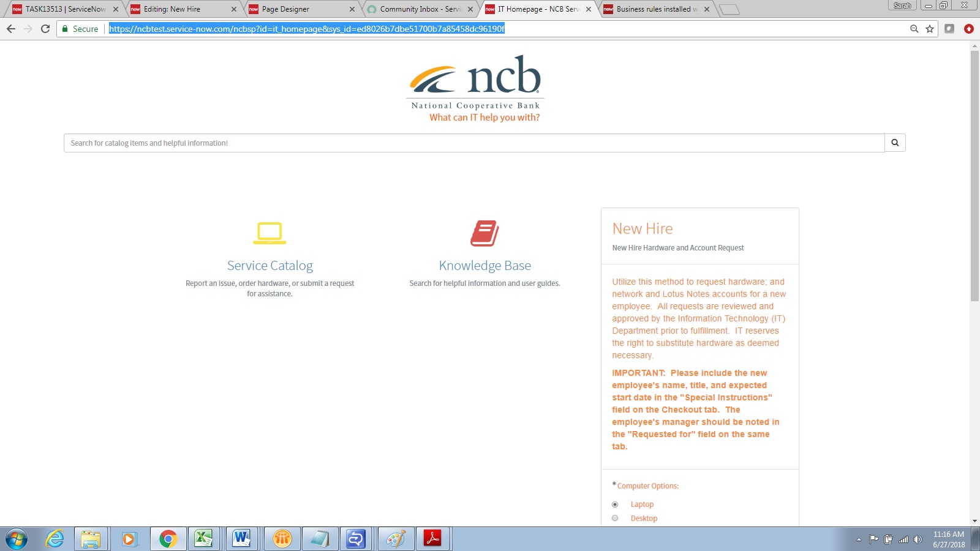Screen dimensions: 980x551
Task: Click the Show Desktop strip beside the clock
Action: (975, 539)
